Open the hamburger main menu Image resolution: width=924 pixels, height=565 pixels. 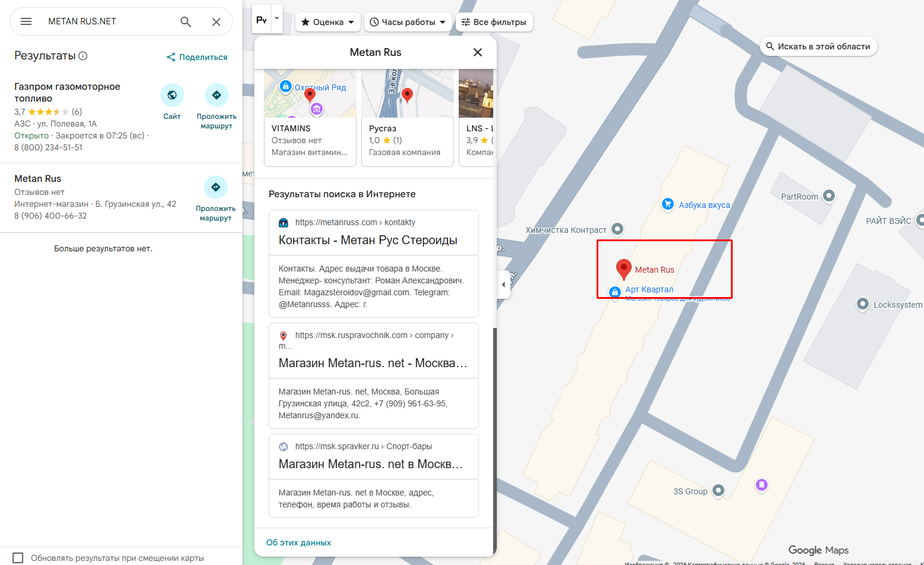pyautogui.click(x=26, y=21)
